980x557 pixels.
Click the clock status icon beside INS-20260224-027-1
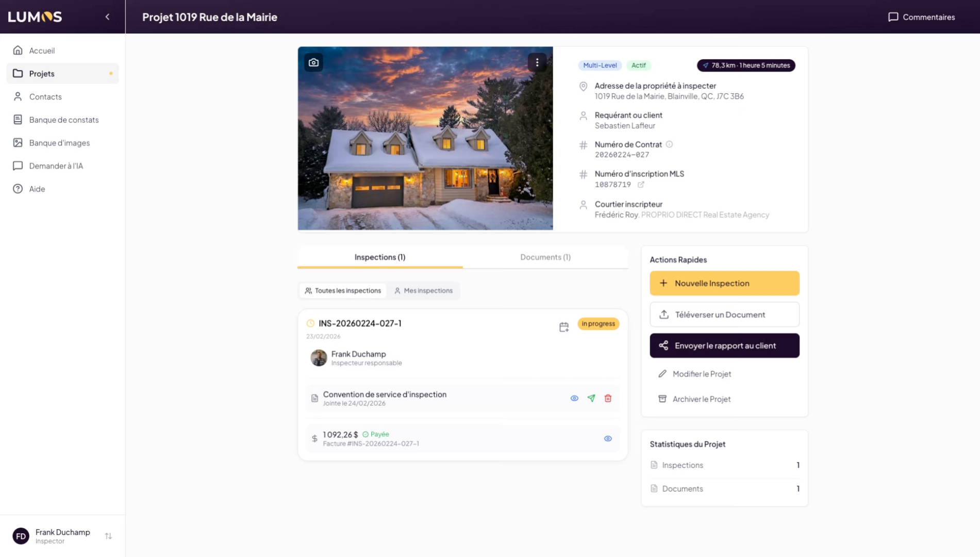pyautogui.click(x=310, y=323)
